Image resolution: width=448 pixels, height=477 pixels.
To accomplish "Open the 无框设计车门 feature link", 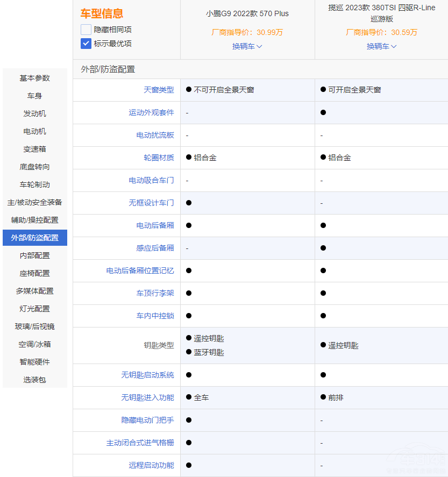I will [151, 203].
